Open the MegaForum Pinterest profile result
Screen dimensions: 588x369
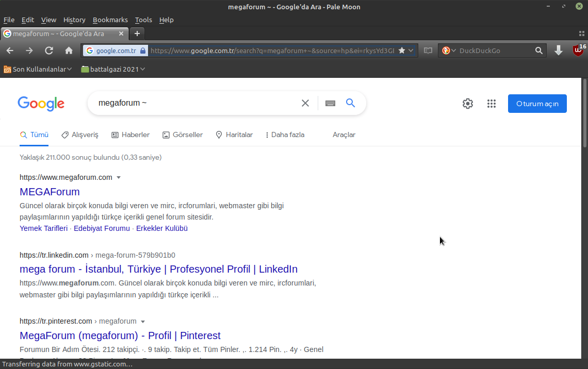[120, 336]
